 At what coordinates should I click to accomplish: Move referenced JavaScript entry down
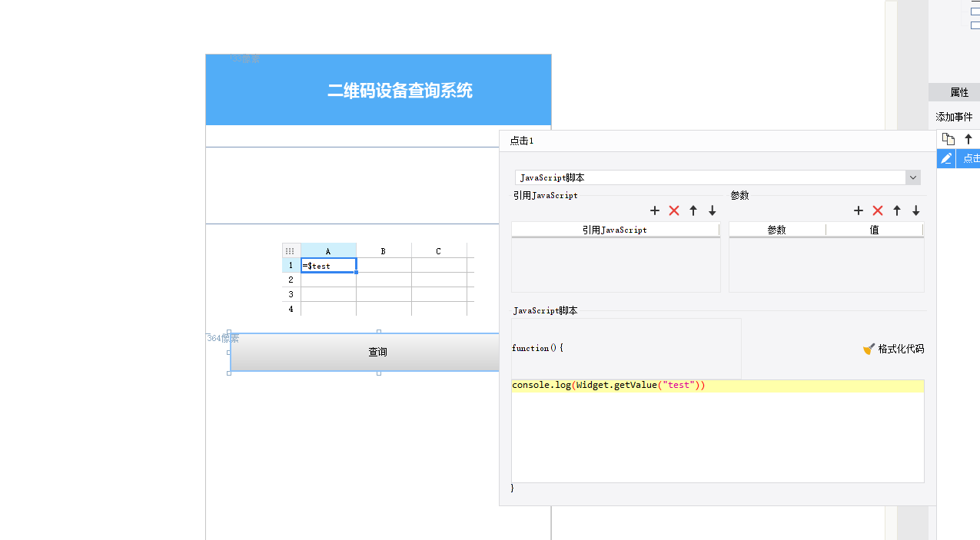(713, 210)
